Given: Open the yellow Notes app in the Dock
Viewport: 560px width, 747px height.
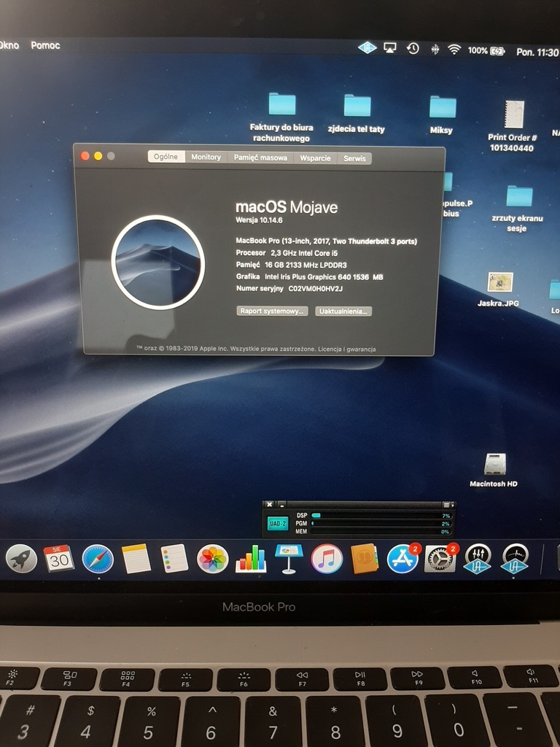Looking at the screenshot, I should point(136,559).
